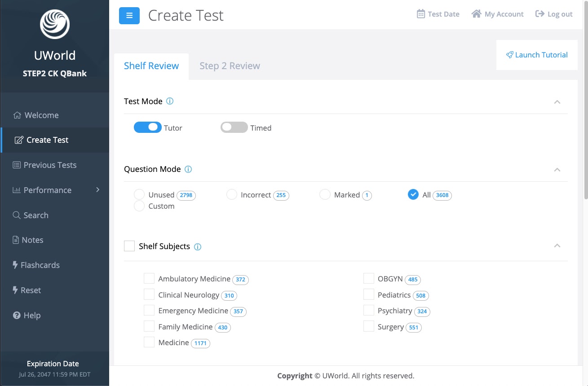Click the Flashcards lightning icon
This screenshot has height=386, width=588.
[x=15, y=265]
